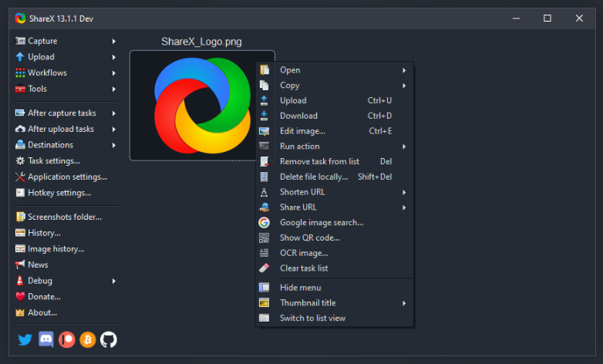Expand the Open submenu arrow in context menu
The image size is (603, 364).
404,70
